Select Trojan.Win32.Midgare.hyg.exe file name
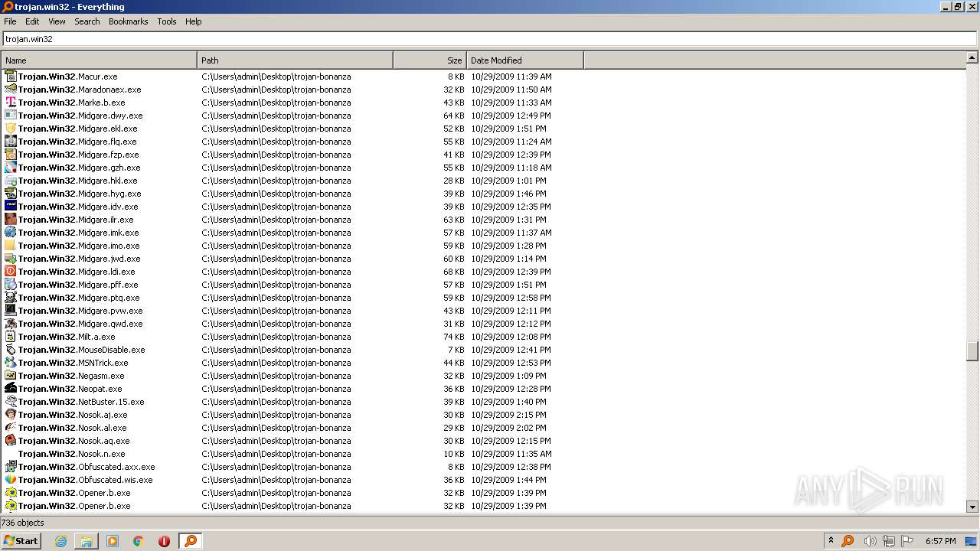Viewport: 980px width, 551px height. (x=80, y=194)
